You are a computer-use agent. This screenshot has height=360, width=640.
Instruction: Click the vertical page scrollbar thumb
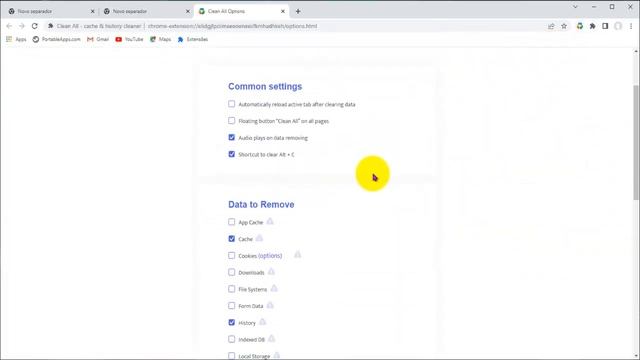pos(636,143)
